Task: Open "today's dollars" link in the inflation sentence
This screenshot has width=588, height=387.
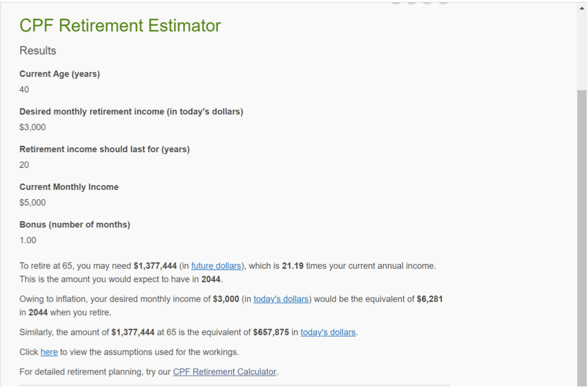Action: point(281,299)
